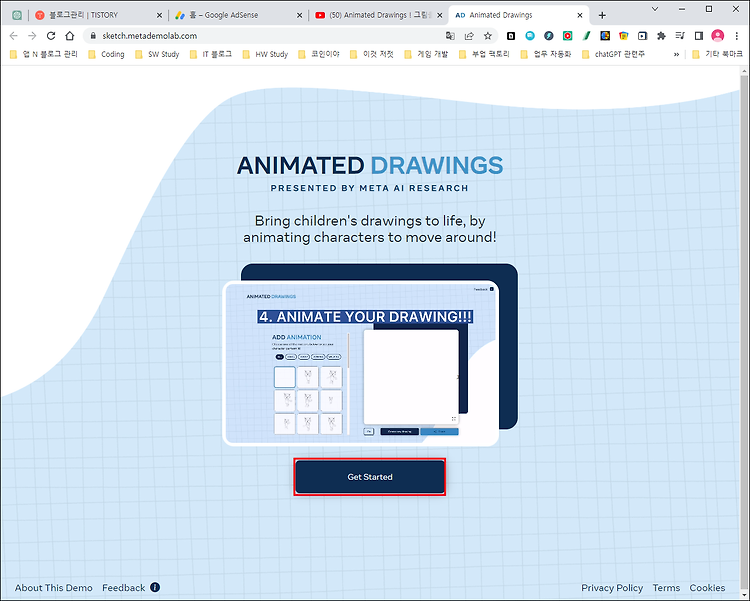Share this page using the share icon
The image size is (750, 601).
click(x=469, y=36)
